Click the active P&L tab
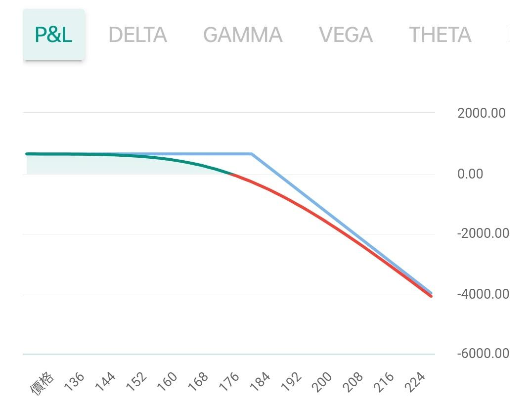Image resolution: width=532 pixels, height=406 pixels. [x=53, y=35]
